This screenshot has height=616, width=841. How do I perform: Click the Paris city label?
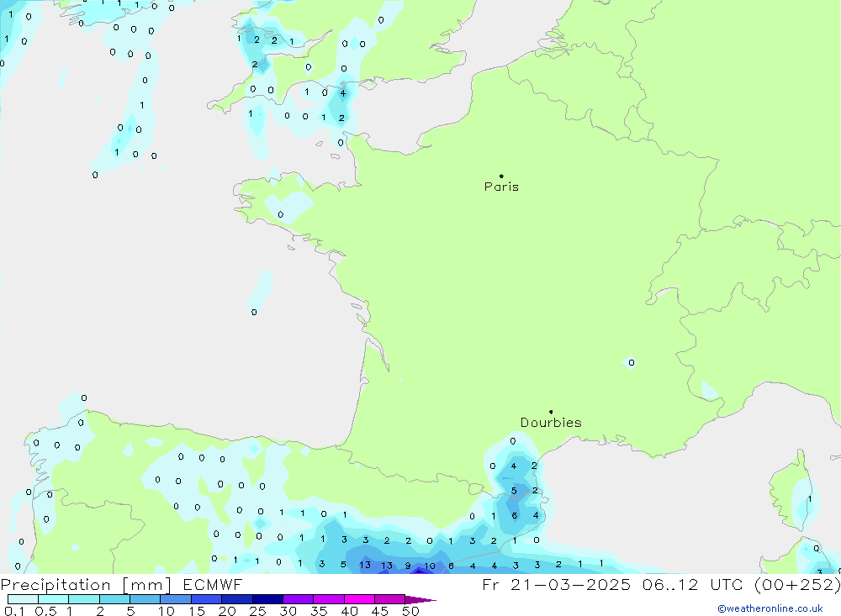pos(501,187)
